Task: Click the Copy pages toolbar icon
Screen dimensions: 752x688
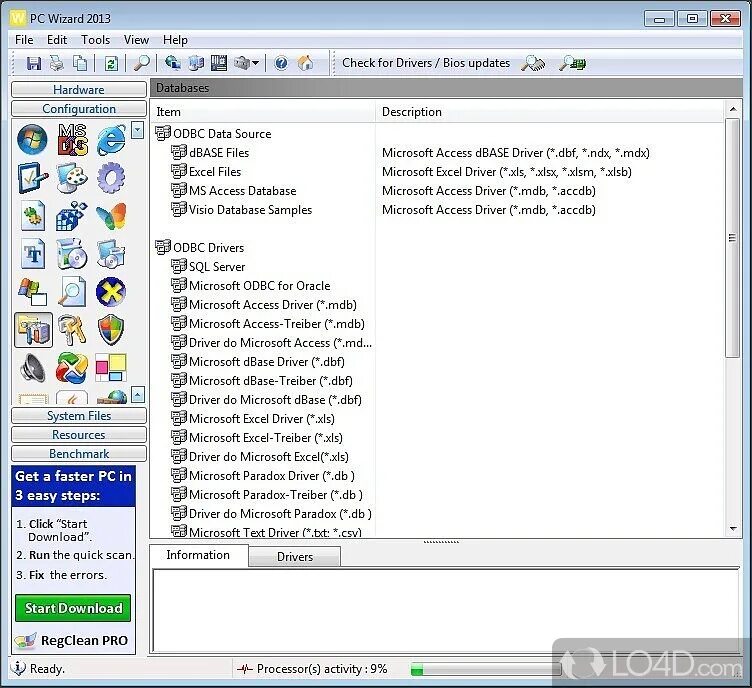Action: pyautogui.click(x=80, y=63)
